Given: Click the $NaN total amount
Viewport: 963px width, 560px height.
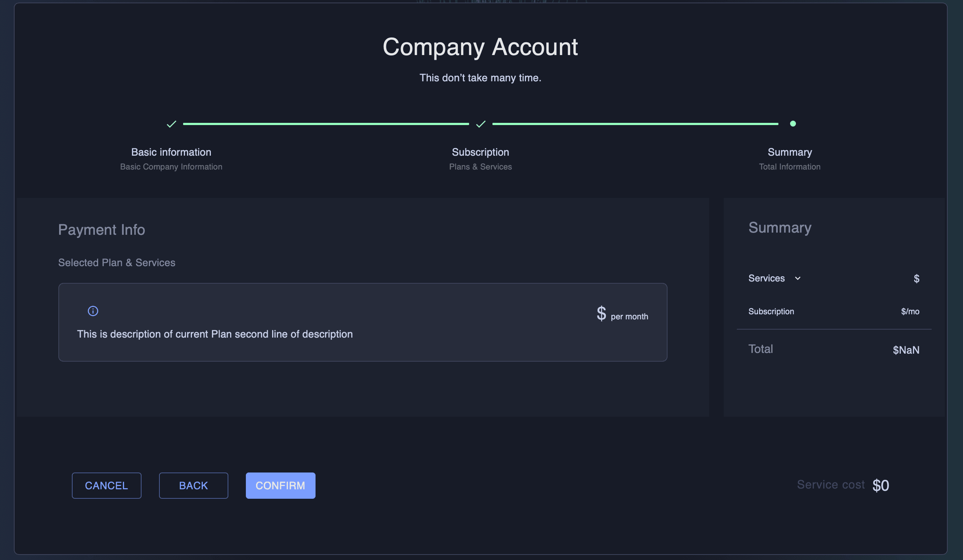Looking at the screenshot, I should pyautogui.click(x=906, y=350).
